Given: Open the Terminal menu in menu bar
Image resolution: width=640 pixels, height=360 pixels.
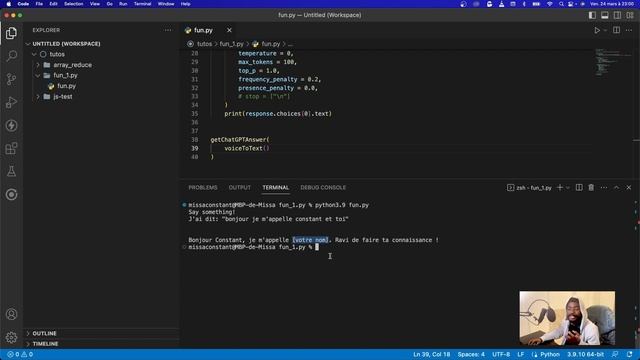Looking at the screenshot, I should click(142, 4).
